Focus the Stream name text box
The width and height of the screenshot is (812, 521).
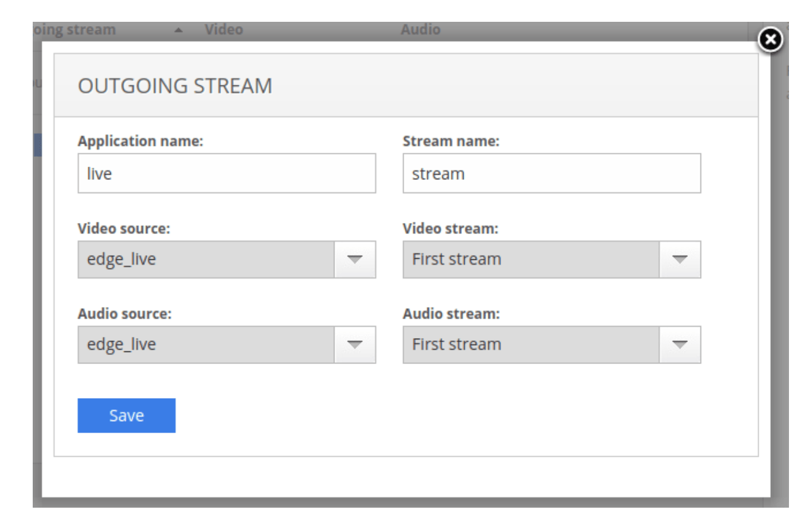551,174
